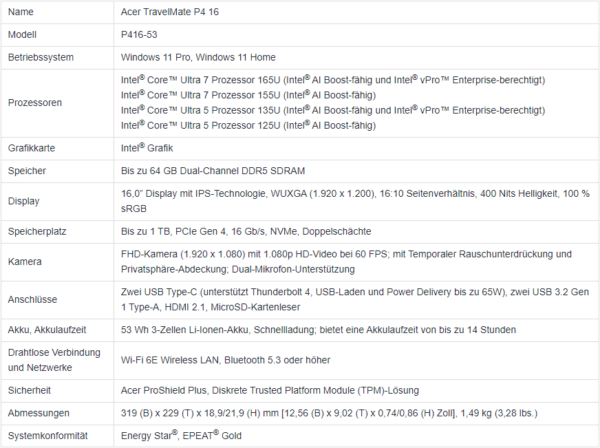Select the 64 GB DDR5 SDRAM memory value
The image size is (600, 448).
(x=213, y=171)
